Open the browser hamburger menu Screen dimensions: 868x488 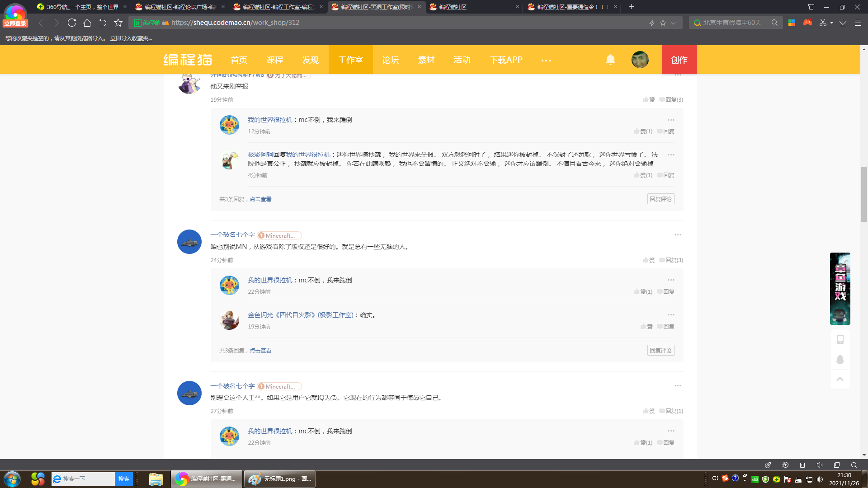pyautogui.click(x=858, y=23)
